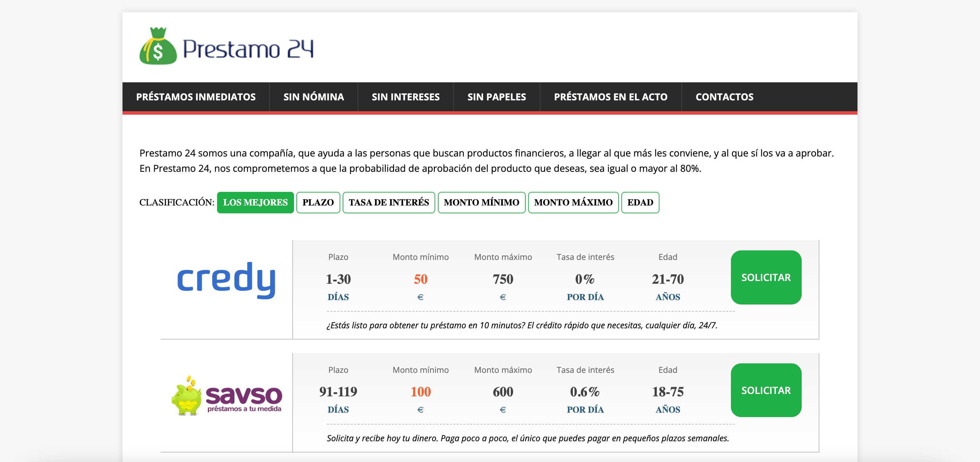Viewport: 980px width, 462px height.
Task: Open the Sin Papeles menu item
Action: click(496, 97)
